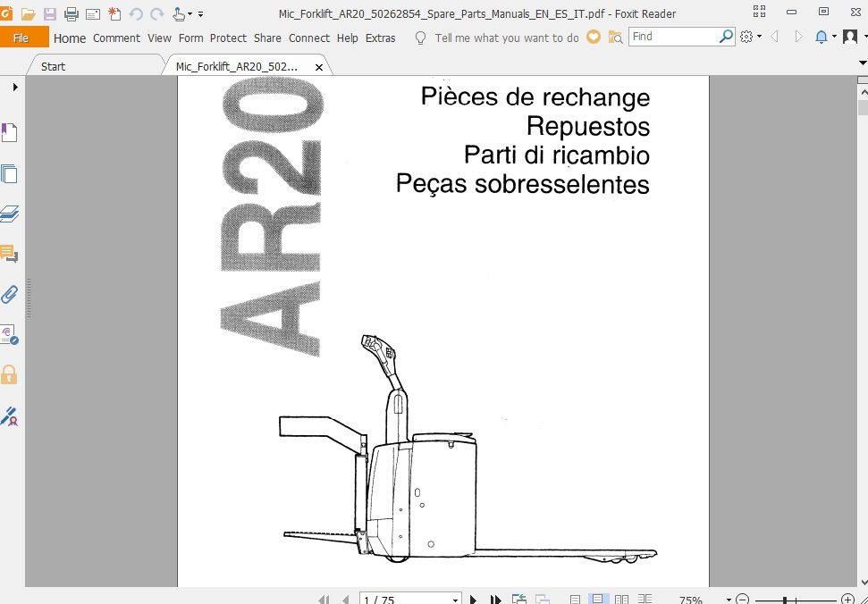The width and height of the screenshot is (868, 604).
Task: Undo the last action via toolbar icon
Action: 134,13
